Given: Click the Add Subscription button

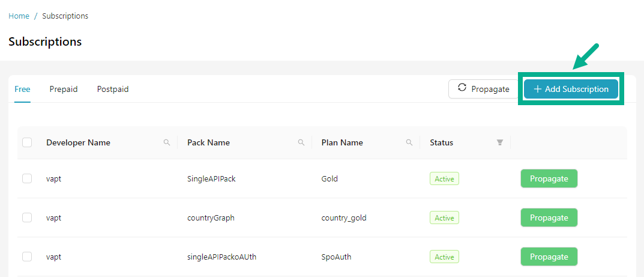Looking at the screenshot, I should 571,89.
